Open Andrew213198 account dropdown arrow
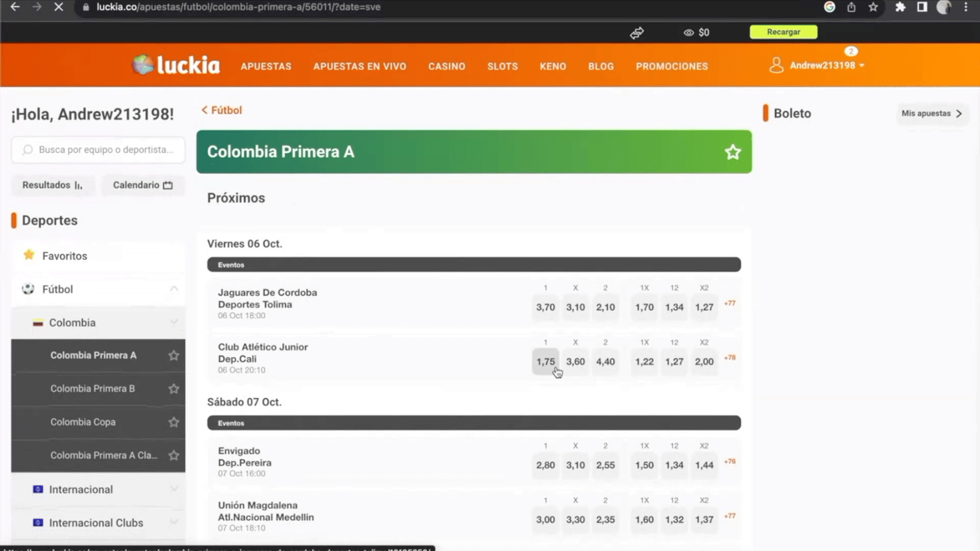Screen dimensions: 980x551 [x=862, y=66]
